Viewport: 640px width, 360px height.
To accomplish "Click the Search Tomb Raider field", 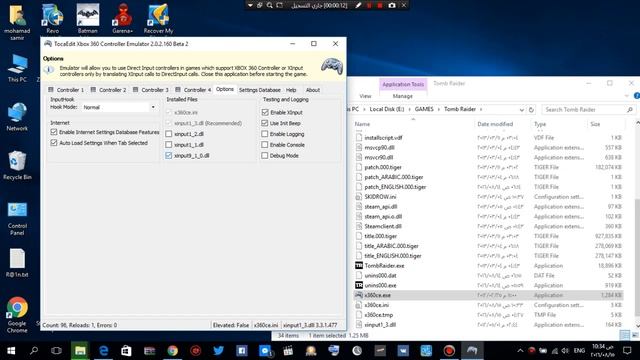I will coord(589,109).
